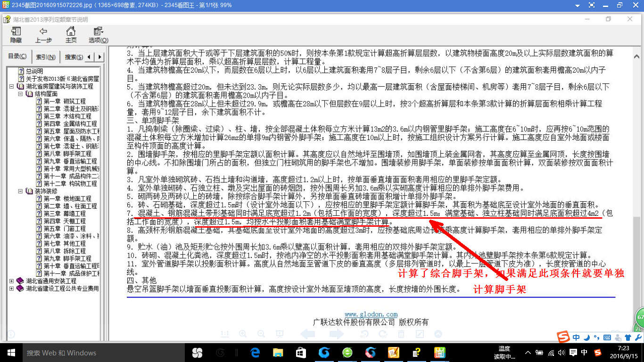Screen dimensions: 644x362
Task: Select 第四章 天棚工程
Action: (65, 221)
